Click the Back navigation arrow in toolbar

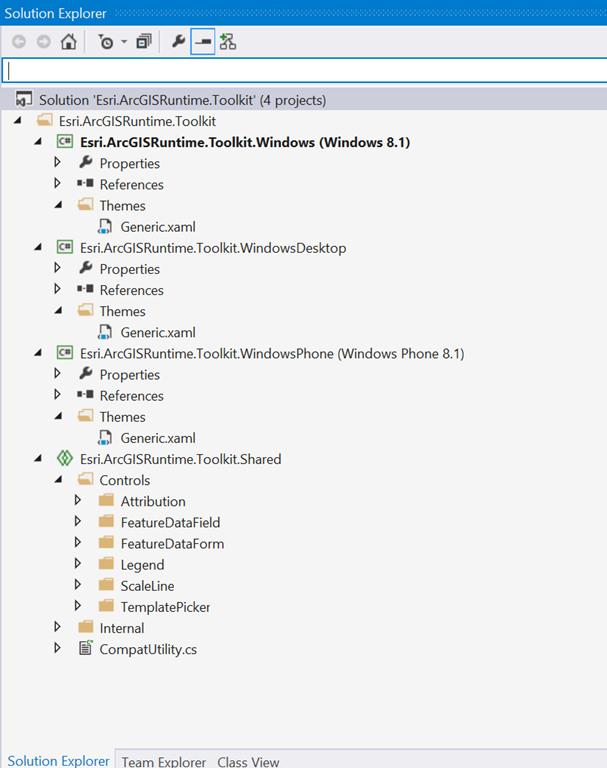tap(19, 42)
